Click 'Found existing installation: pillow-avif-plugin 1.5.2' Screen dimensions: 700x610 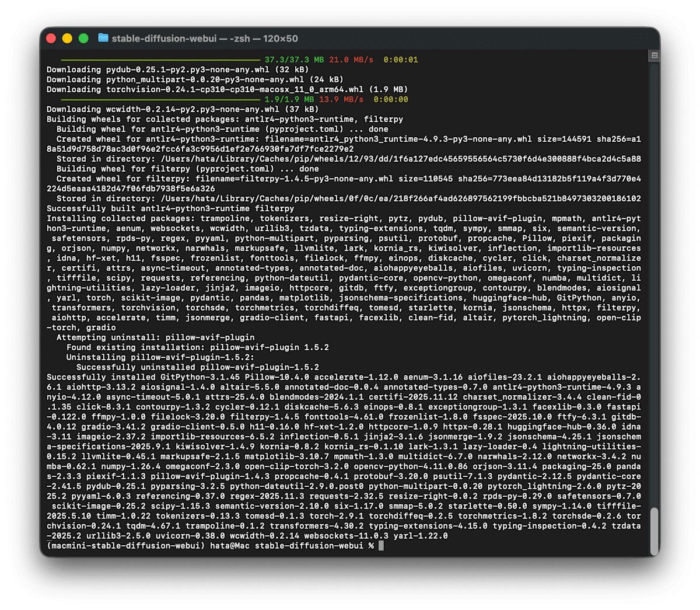[x=198, y=347]
